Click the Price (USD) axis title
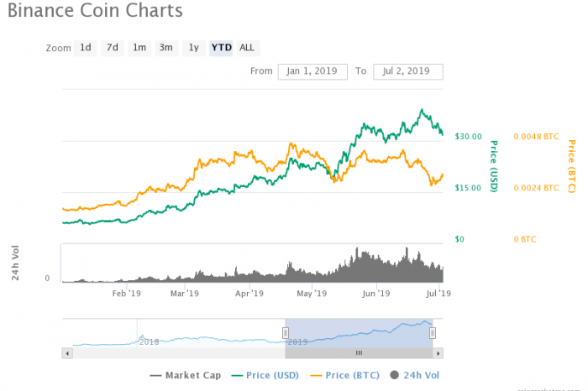This screenshot has width=588, height=391. (x=494, y=166)
